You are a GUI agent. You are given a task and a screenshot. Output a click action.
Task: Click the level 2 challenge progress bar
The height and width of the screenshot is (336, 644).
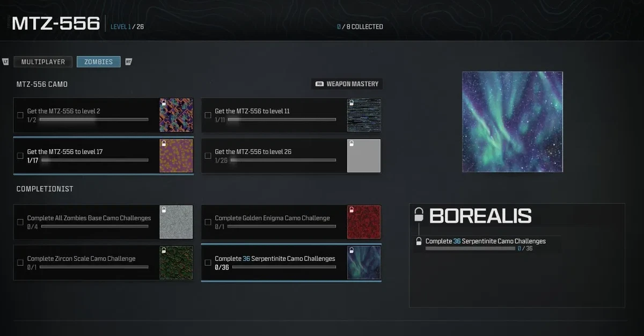[x=94, y=120]
